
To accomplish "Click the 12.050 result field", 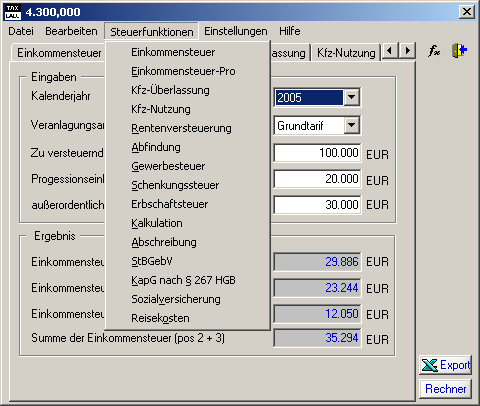I will click(317, 314).
